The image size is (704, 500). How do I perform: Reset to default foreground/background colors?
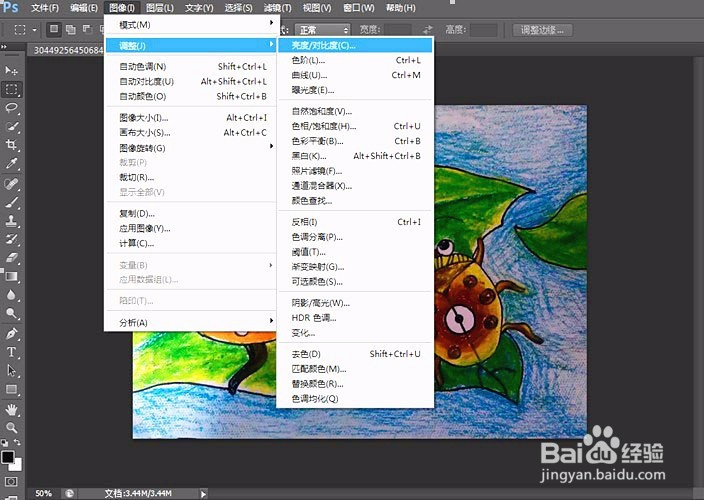pos(4,443)
